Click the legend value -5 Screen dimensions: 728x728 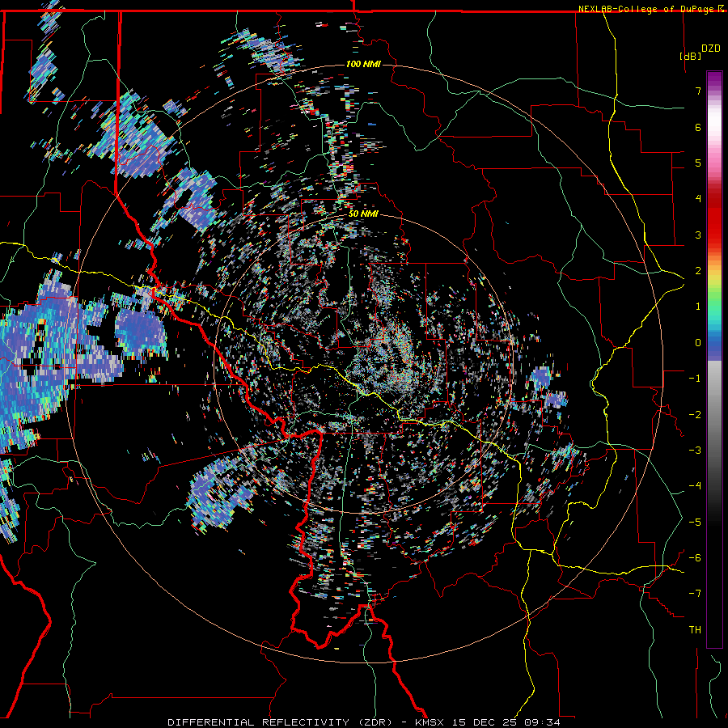(695, 523)
